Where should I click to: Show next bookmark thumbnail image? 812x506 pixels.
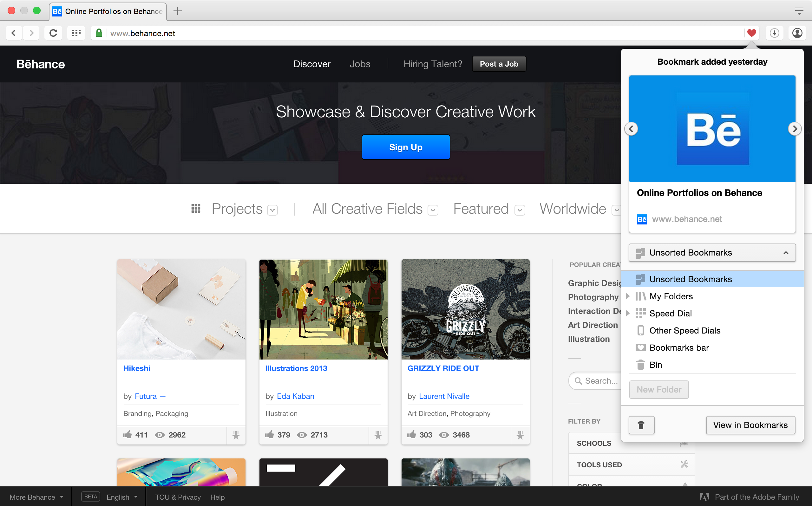(794, 129)
